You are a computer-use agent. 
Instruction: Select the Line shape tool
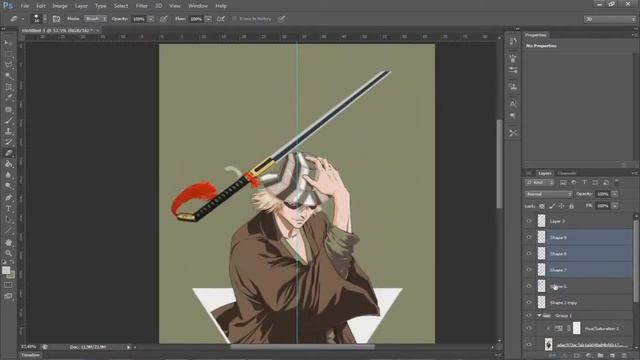point(8,231)
